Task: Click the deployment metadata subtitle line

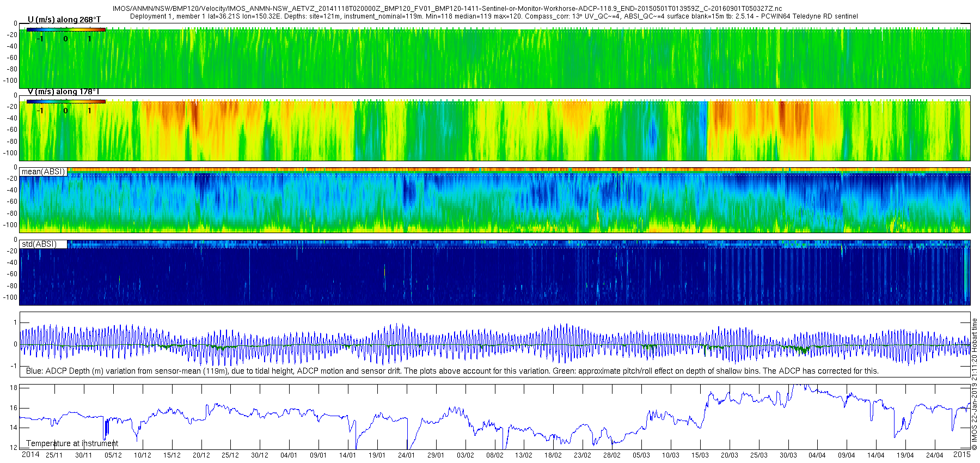Action: coord(494,16)
